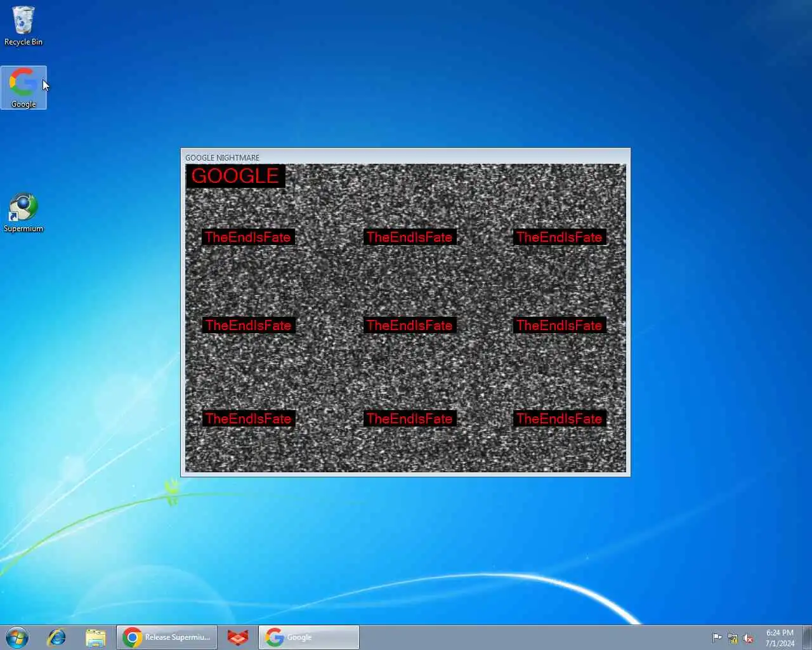The height and width of the screenshot is (650, 812).
Task: Open Windows Explorer folder icon in taskbar
Action: click(95, 637)
